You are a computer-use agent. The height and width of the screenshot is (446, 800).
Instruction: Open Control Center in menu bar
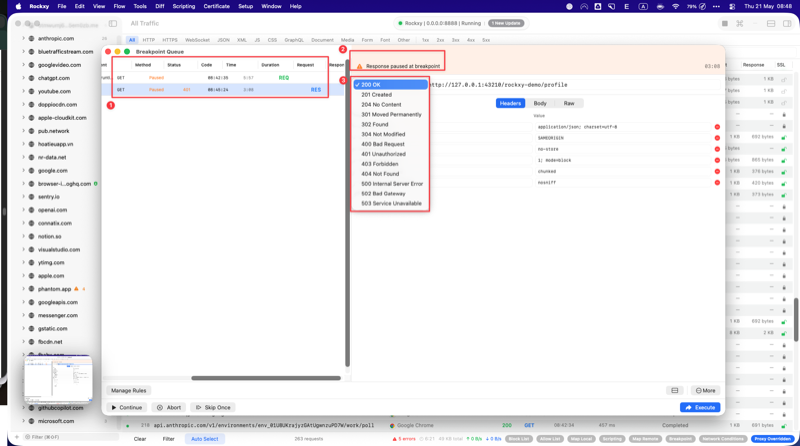(x=732, y=6)
